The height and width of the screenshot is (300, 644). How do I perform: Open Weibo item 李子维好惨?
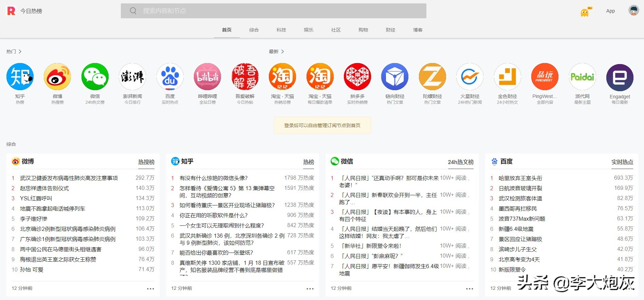[34, 219]
